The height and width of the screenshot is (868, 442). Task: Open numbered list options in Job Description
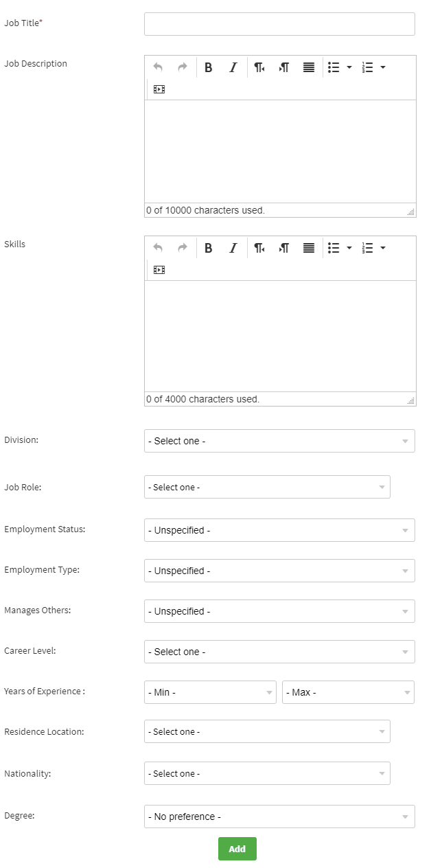pyautogui.click(x=382, y=67)
